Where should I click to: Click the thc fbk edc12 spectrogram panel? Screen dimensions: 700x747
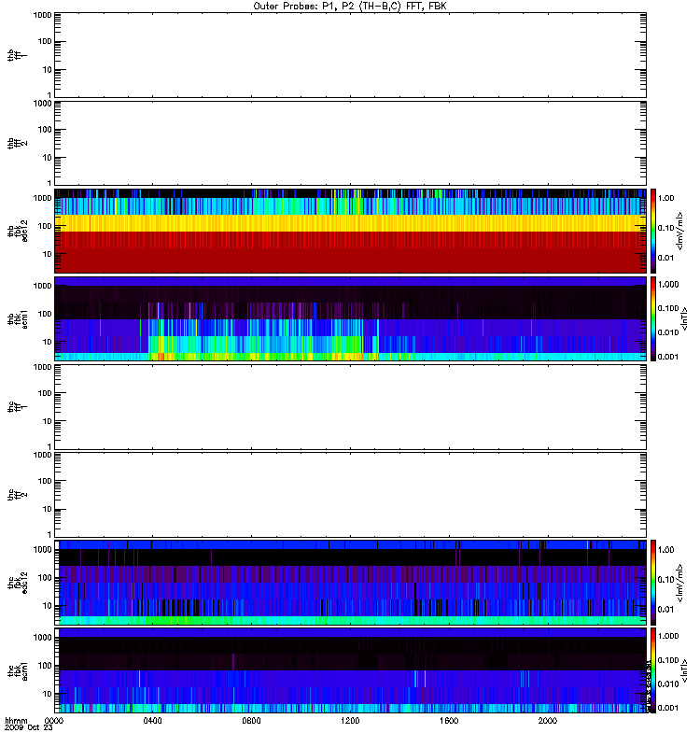pos(351,582)
